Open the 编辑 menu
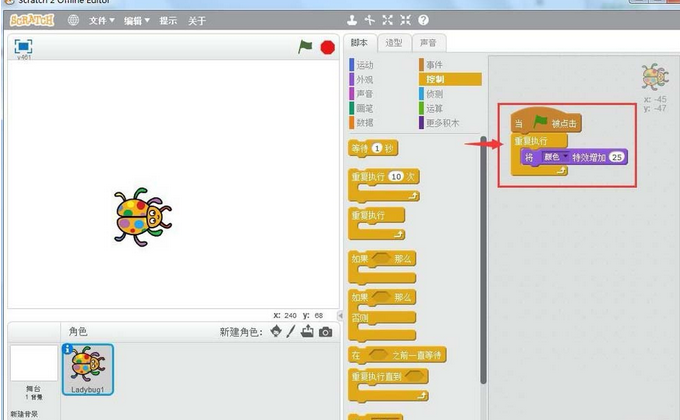Image resolution: width=680 pixels, height=420 pixels. [x=136, y=20]
